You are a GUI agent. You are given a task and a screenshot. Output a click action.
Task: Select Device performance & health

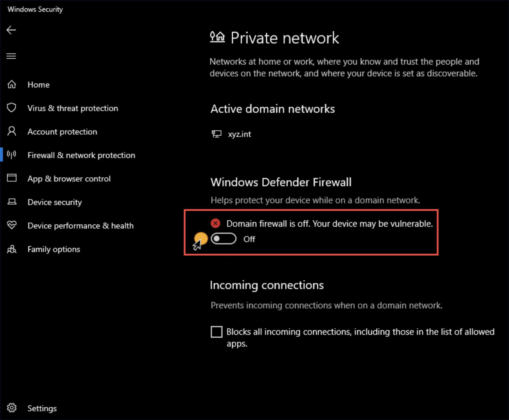(80, 226)
